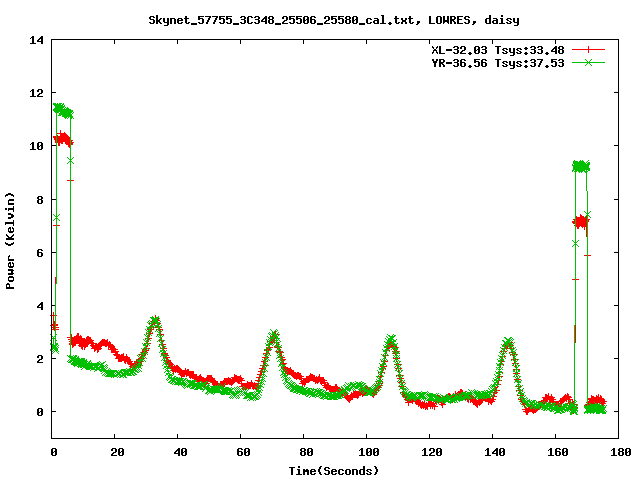Click the green YR legend line sample
Screen dimensions: 640x480
point(588,62)
